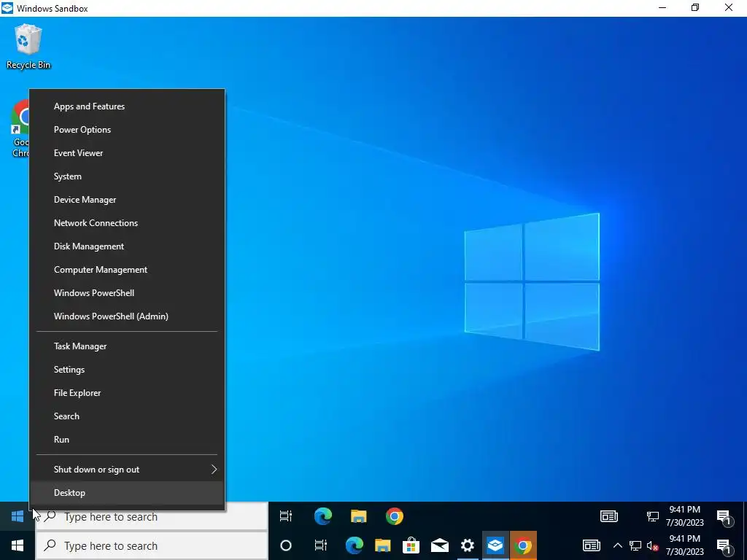Image resolution: width=747 pixels, height=560 pixels.
Task: Minimize the Windows Sandbox window
Action: 662,7
